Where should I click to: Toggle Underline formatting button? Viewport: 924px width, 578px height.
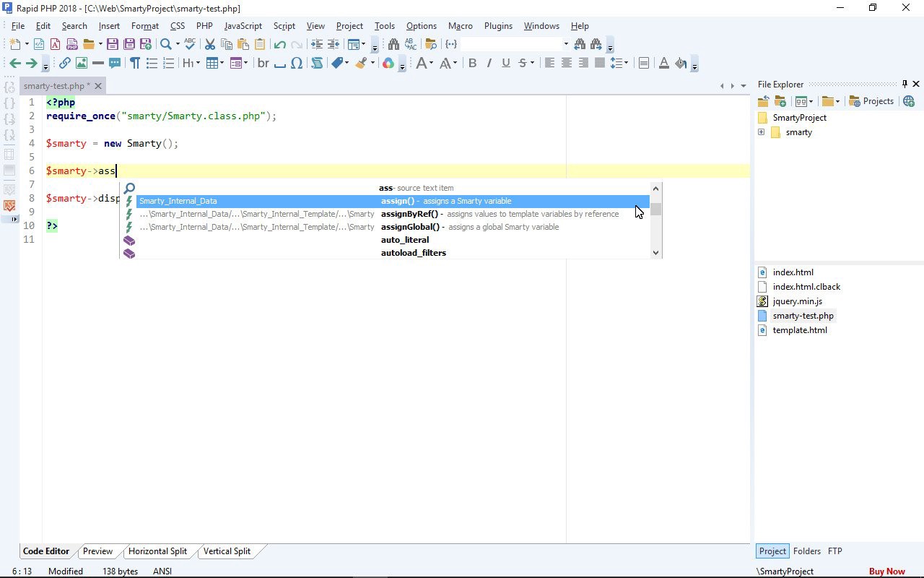[505, 64]
